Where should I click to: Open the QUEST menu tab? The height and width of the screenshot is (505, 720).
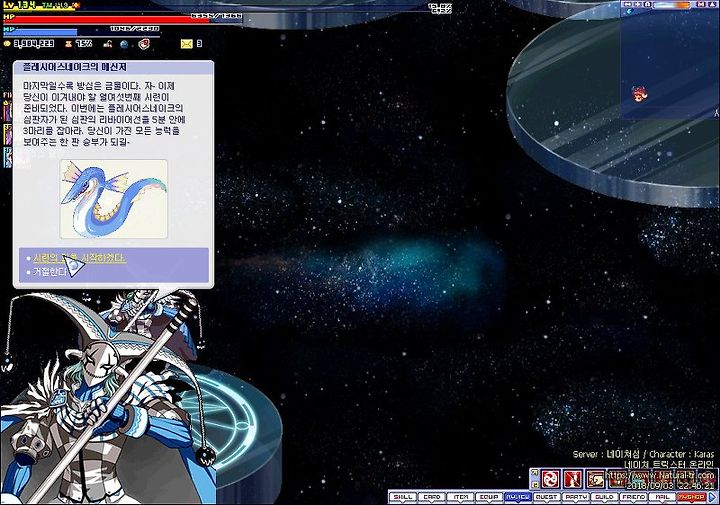point(546,497)
